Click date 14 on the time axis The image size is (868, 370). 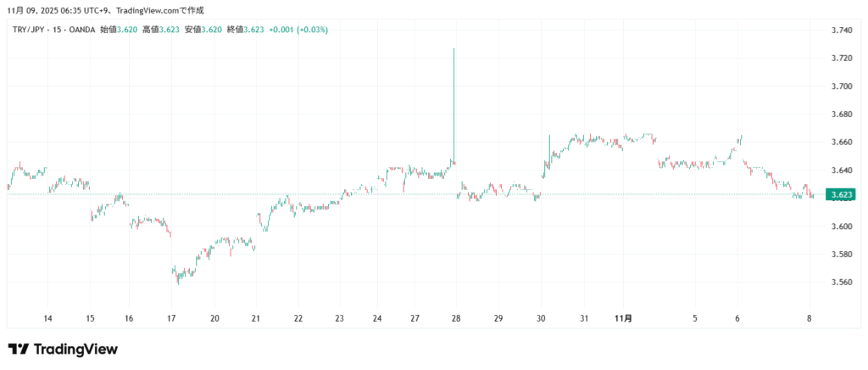point(48,318)
